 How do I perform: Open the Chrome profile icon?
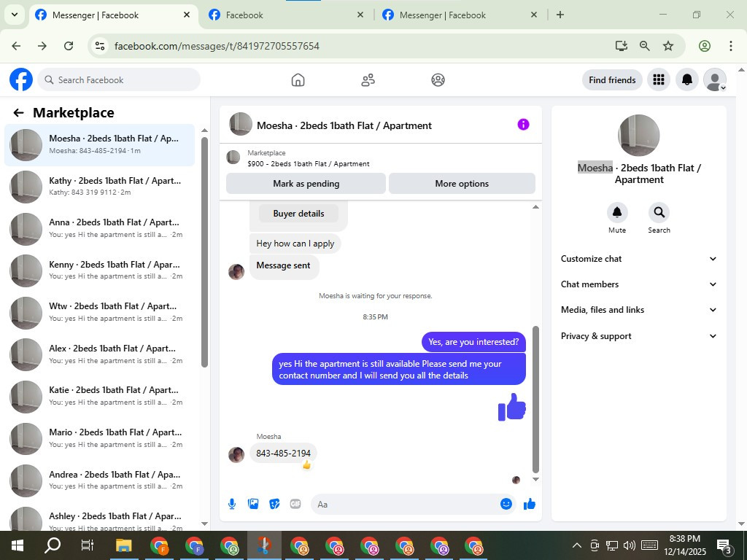click(705, 46)
